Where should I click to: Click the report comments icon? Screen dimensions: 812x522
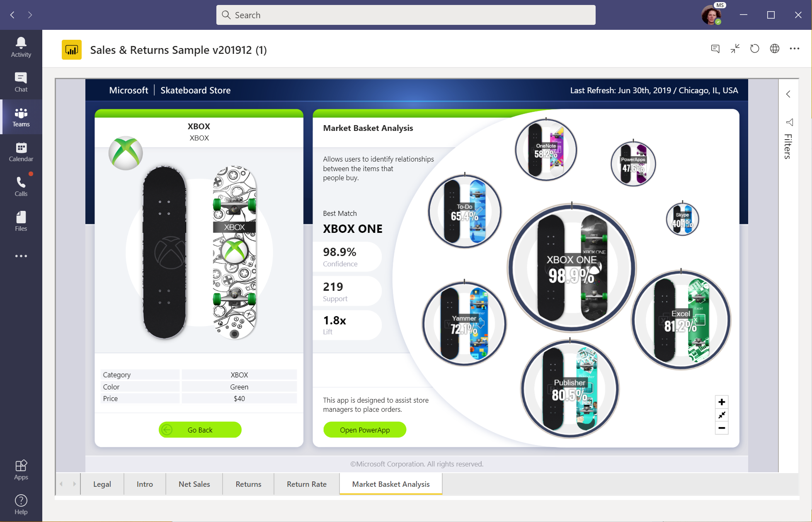(x=715, y=49)
